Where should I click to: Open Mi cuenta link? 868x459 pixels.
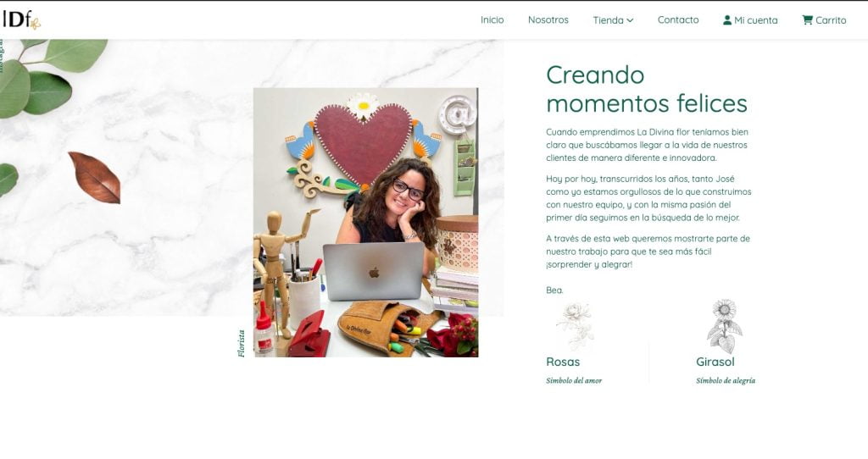(x=750, y=20)
